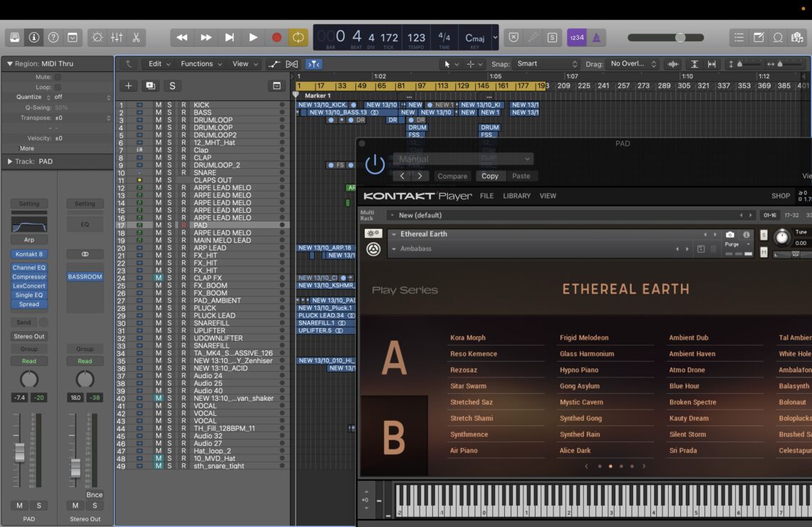The height and width of the screenshot is (527, 812).
Task: Click the Compare button in plugin header
Action: (x=452, y=176)
